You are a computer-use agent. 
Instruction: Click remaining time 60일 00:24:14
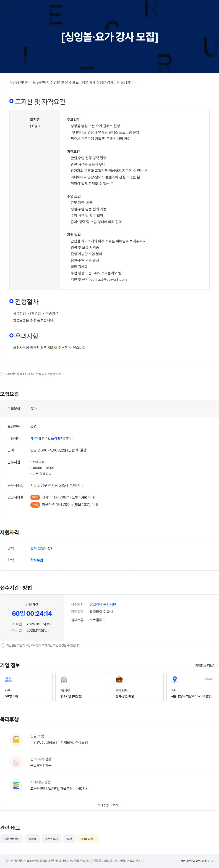tap(32, 613)
